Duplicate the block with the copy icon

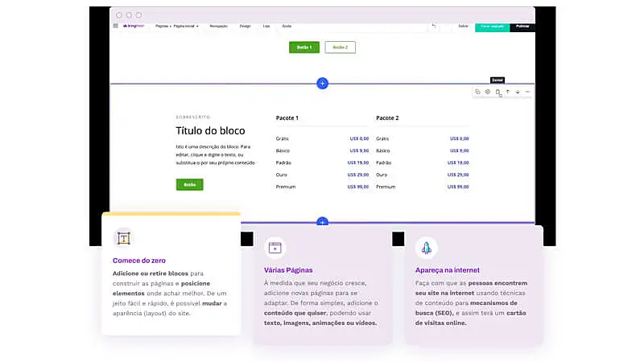pos(477,92)
